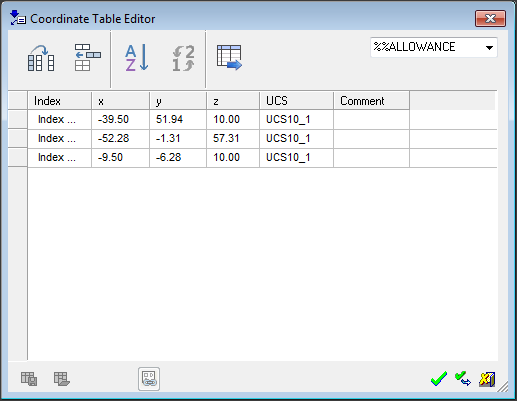Select the x value -39.50 cell
Screen dimensions: 517x401
pos(120,119)
